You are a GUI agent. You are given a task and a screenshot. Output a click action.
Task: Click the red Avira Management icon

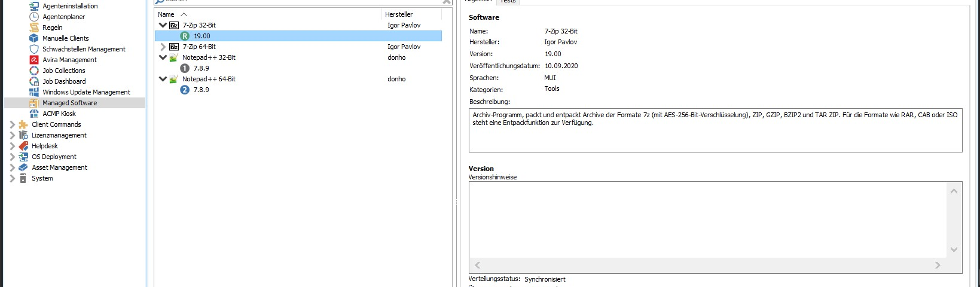tap(34, 60)
